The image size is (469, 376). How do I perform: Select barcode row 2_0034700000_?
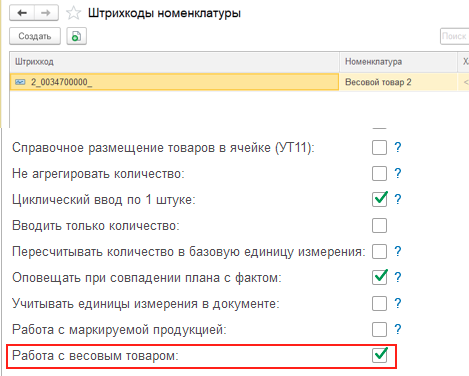point(174,82)
